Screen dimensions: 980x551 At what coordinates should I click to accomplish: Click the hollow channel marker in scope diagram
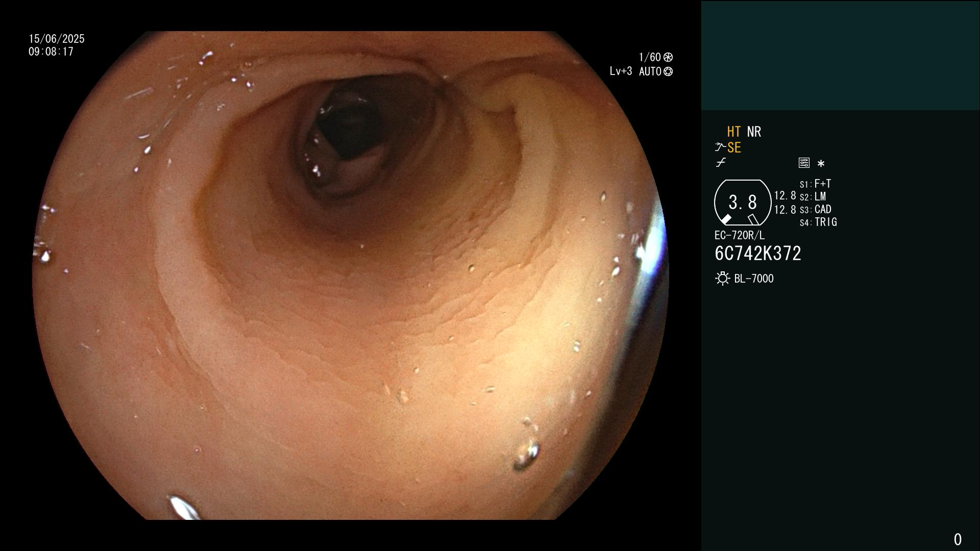tap(753, 219)
